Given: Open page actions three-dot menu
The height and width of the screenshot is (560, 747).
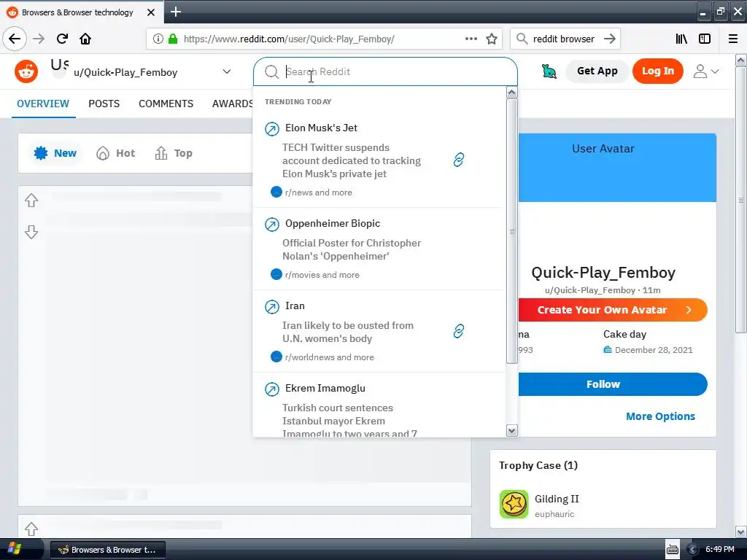Looking at the screenshot, I should coord(471,39).
